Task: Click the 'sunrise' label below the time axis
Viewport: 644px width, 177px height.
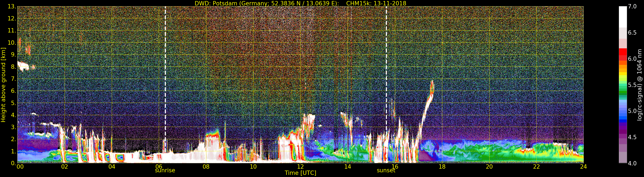Action: tap(165, 171)
